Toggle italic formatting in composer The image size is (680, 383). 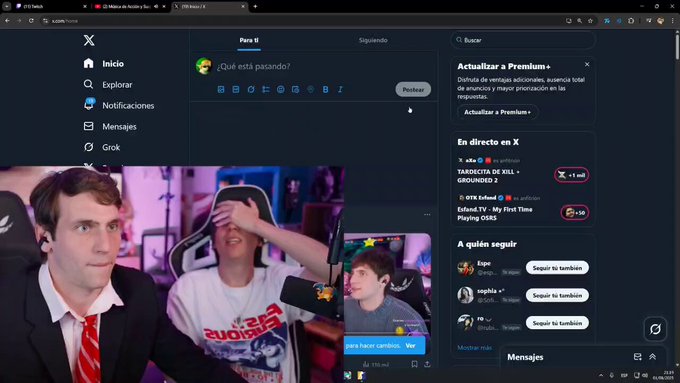click(x=340, y=89)
